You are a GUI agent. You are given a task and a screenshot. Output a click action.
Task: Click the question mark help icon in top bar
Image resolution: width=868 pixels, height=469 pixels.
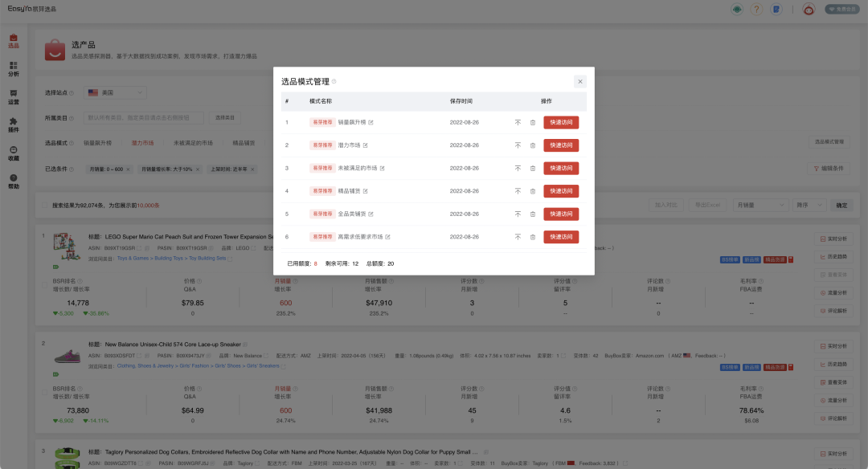(x=756, y=10)
